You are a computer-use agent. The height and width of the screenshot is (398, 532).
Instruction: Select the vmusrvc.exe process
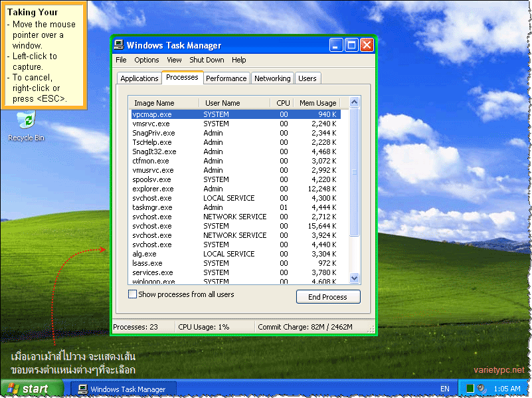(x=236, y=170)
